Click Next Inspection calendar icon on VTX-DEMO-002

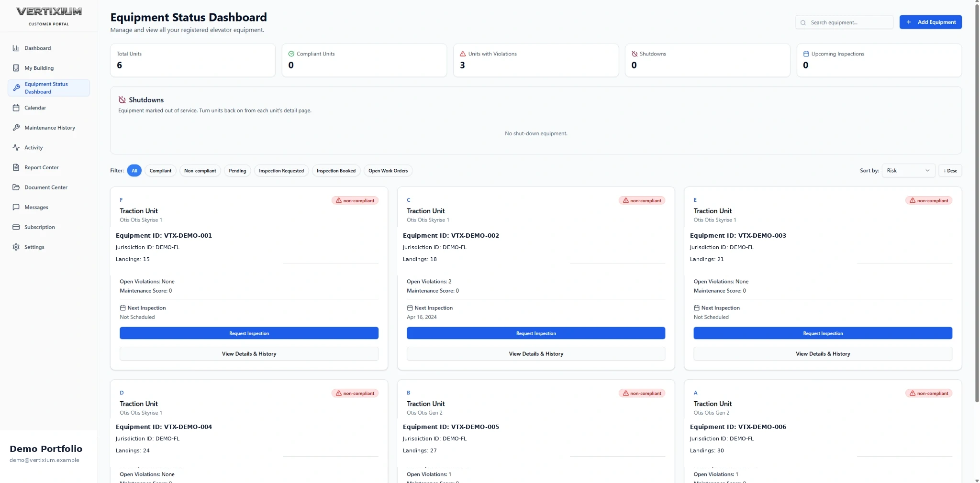(410, 308)
